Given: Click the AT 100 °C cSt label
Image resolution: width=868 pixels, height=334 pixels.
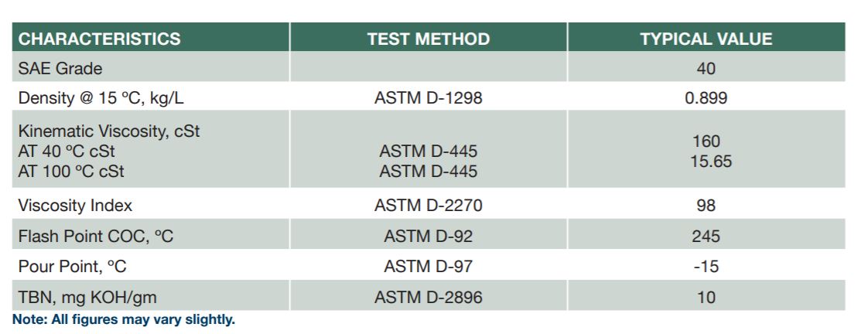Looking at the screenshot, I should (71, 171).
